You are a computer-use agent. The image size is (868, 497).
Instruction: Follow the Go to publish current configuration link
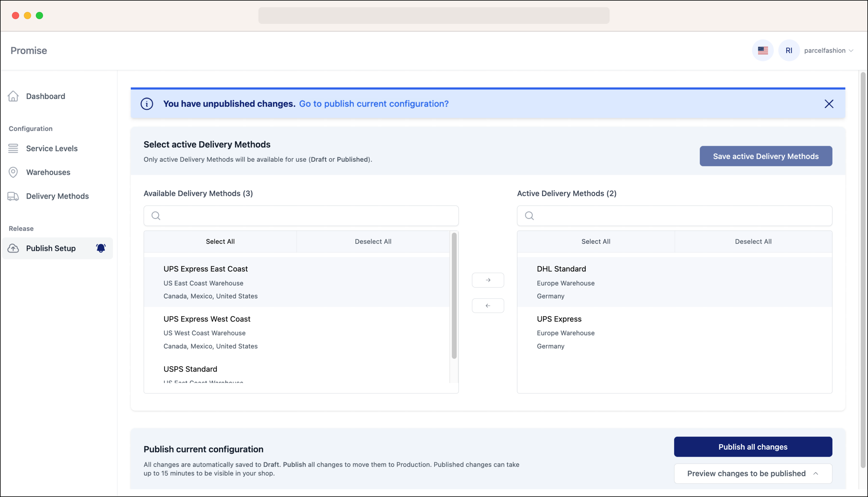point(373,104)
